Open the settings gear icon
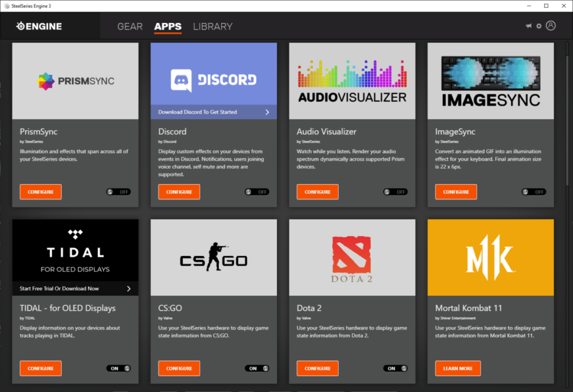The height and width of the screenshot is (392, 573). pyautogui.click(x=539, y=26)
